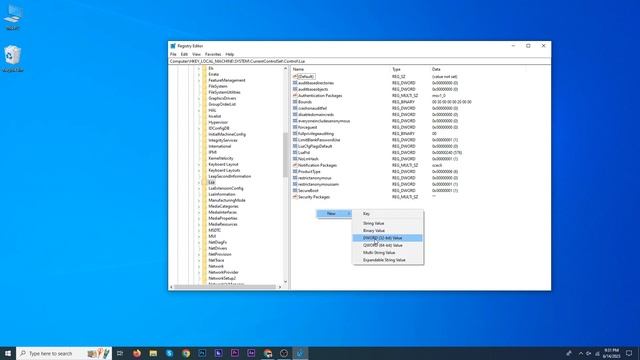Screen dimensions: 640x360
Task: Select the Lsa key in tree
Action: click(211, 182)
